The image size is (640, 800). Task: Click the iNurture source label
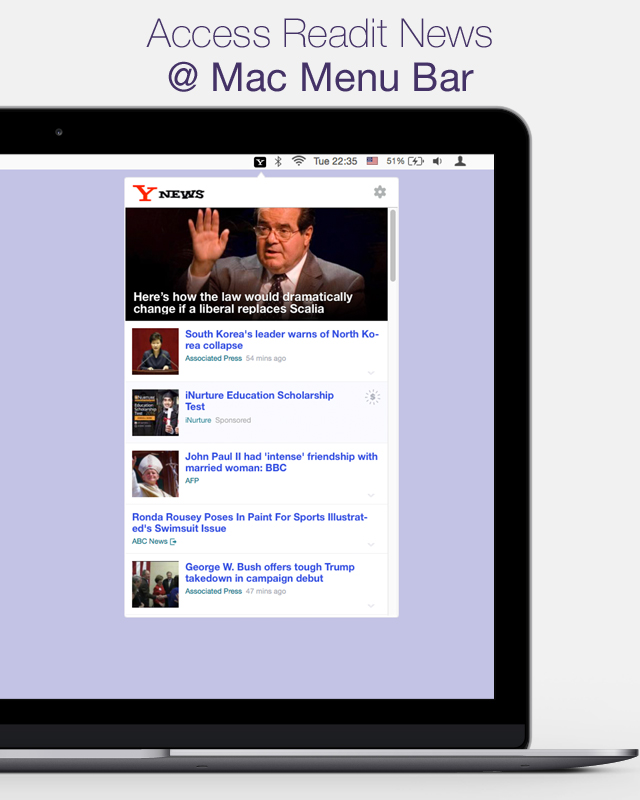point(198,420)
